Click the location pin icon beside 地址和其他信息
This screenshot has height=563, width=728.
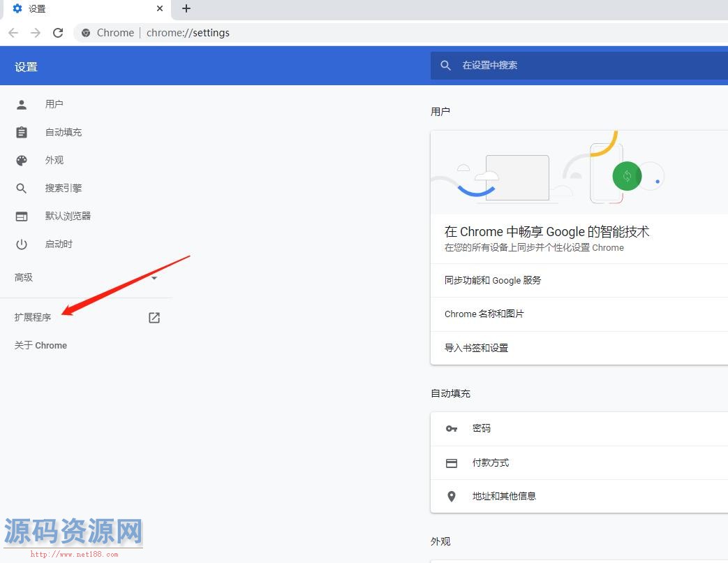[452, 497]
